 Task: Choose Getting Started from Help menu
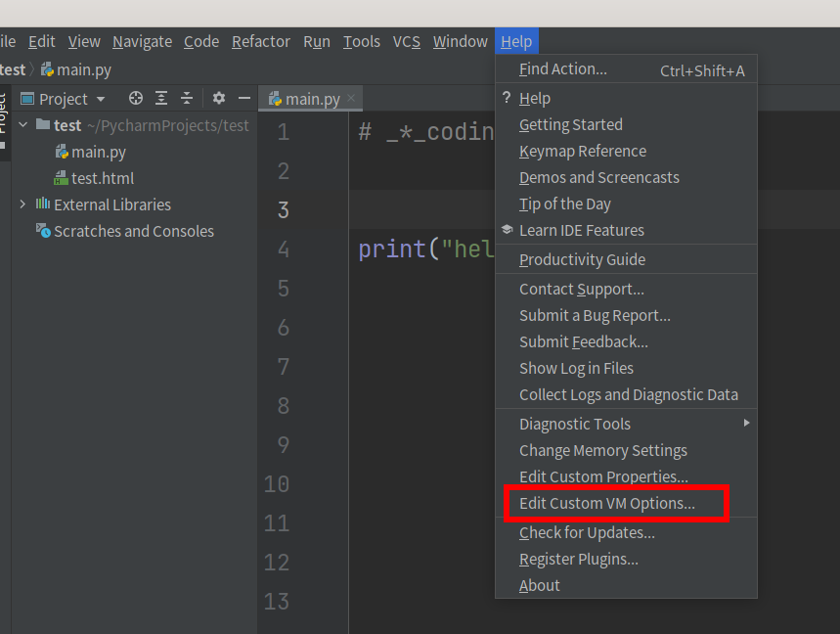click(626, 125)
